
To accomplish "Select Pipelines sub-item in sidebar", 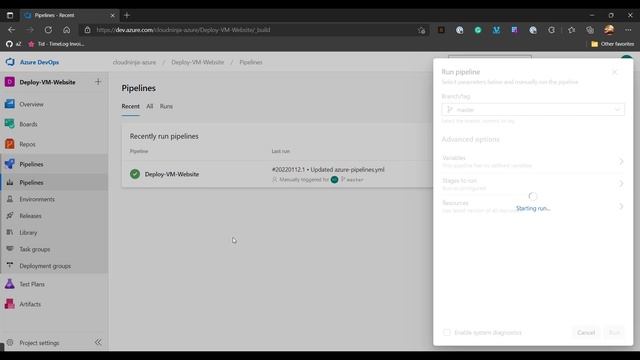I will (x=31, y=182).
